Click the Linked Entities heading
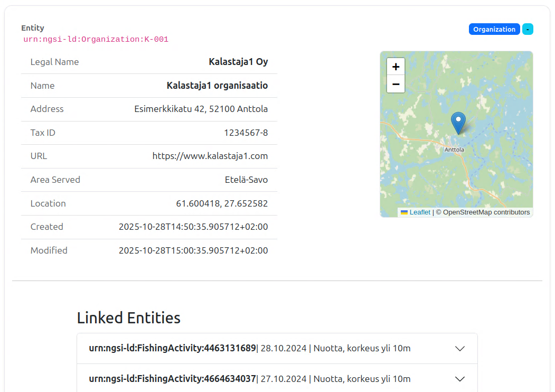The width and height of the screenshot is (555, 392). [128, 318]
